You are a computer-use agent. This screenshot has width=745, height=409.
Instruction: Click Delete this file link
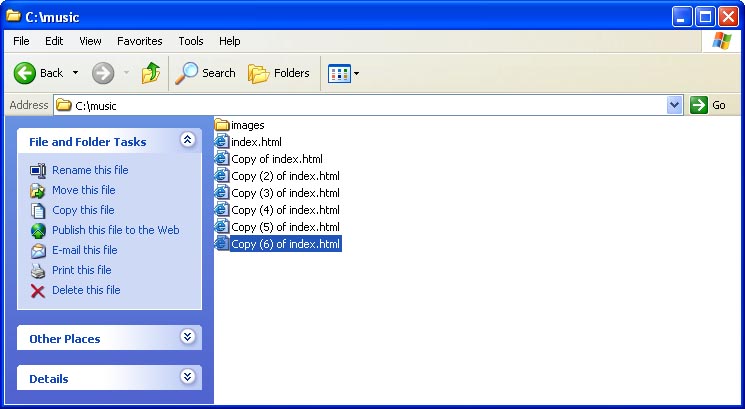(x=86, y=290)
